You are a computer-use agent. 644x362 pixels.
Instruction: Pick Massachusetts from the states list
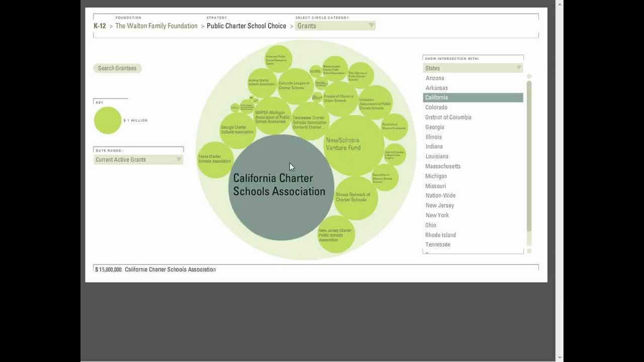(443, 166)
